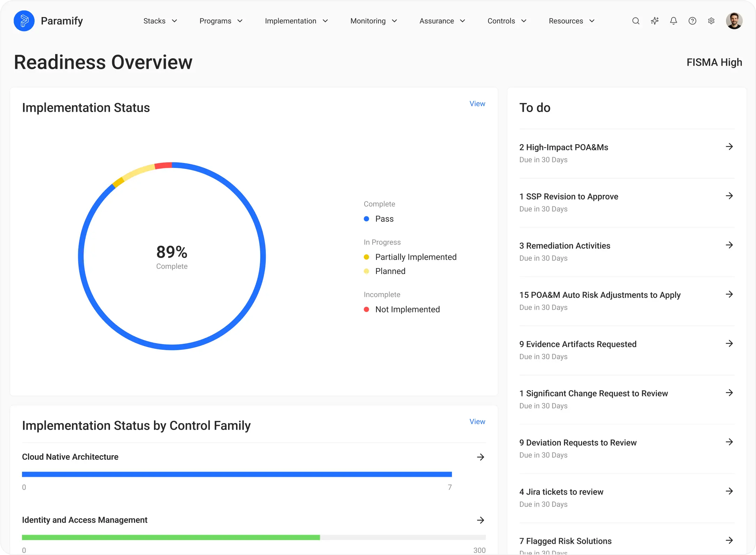Expand the Programs chevron
The height and width of the screenshot is (555, 756).
click(240, 21)
